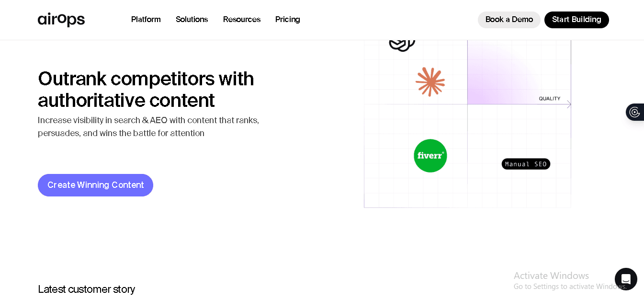The width and height of the screenshot is (644, 299).
Task: Select Pricing in the navigation
Action: click(287, 20)
